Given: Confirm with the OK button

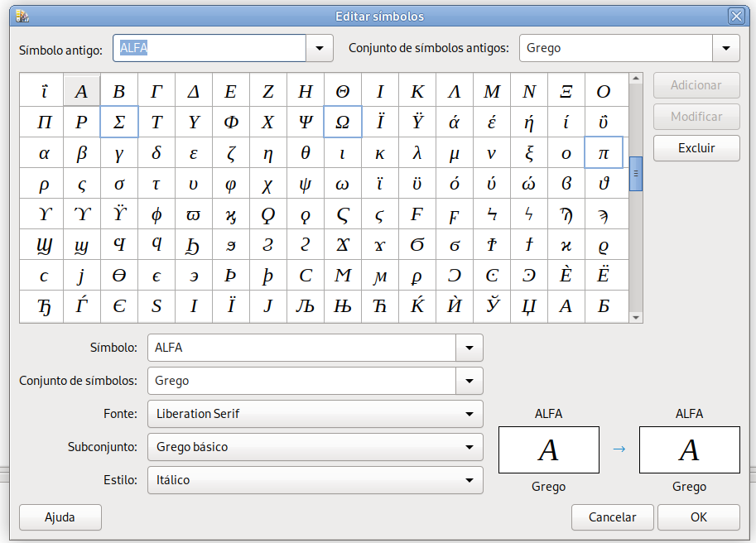Looking at the screenshot, I should point(699,517).
